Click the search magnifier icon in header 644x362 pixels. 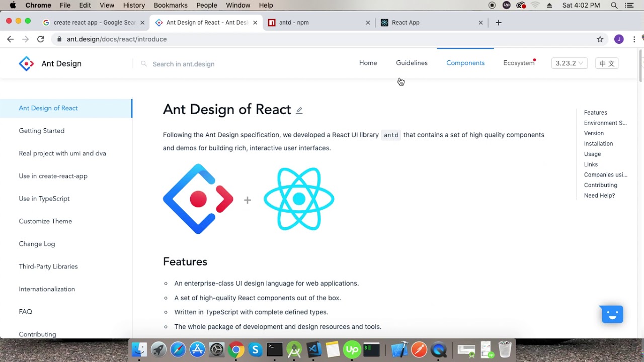(x=144, y=64)
